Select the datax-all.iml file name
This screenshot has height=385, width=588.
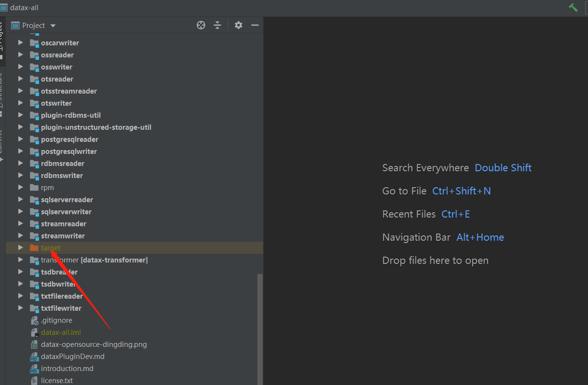[x=61, y=332]
